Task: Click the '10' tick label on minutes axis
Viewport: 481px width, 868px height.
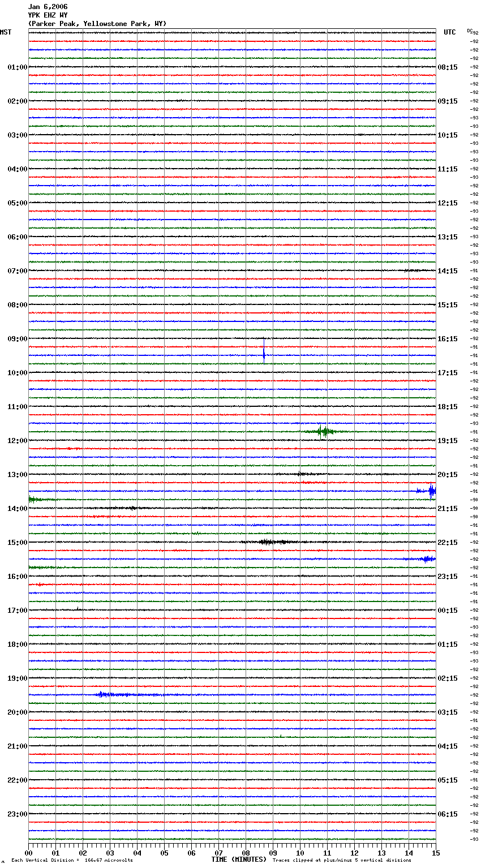Action: click(x=300, y=853)
